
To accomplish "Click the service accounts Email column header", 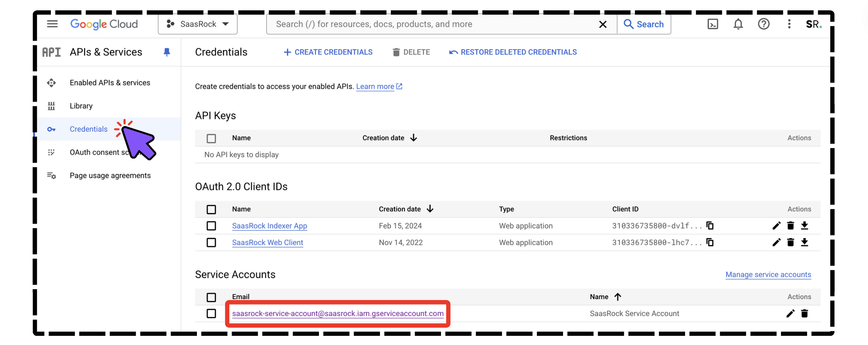I will pyautogui.click(x=241, y=297).
